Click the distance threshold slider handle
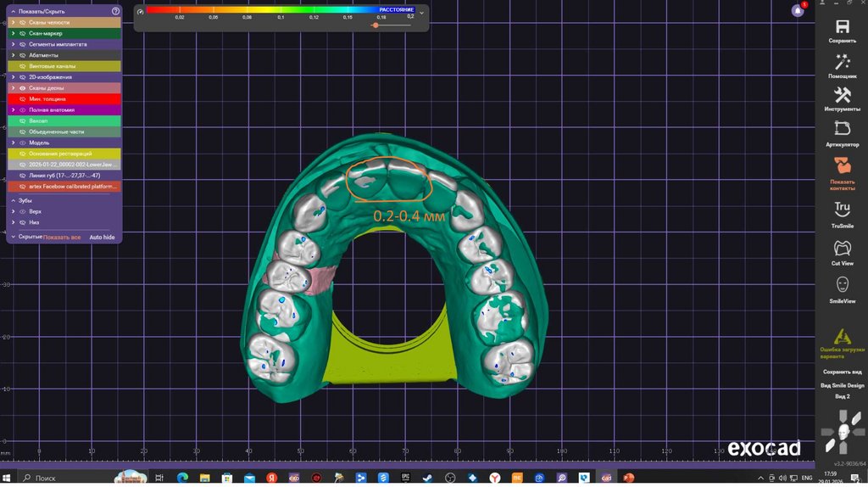This screenshot has width=868, height=487. 376,25
